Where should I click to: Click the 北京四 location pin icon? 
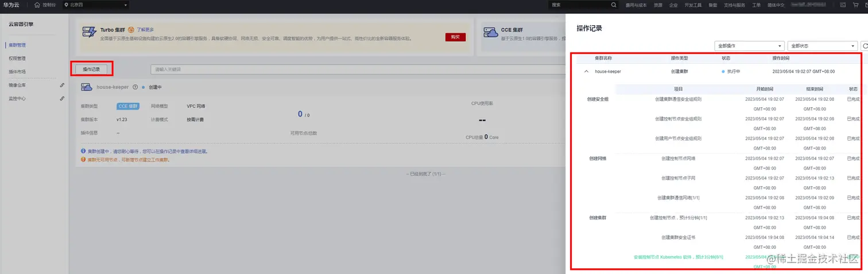click(66, 5)
